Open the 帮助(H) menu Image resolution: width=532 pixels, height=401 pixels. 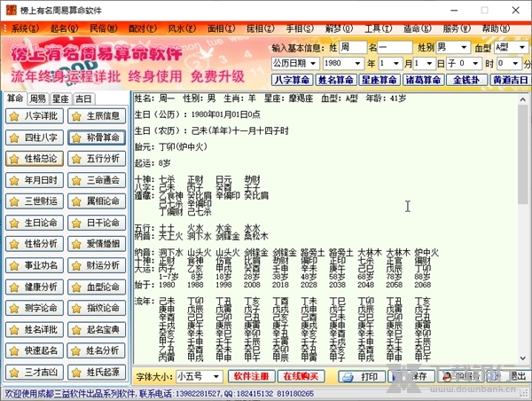496,28
